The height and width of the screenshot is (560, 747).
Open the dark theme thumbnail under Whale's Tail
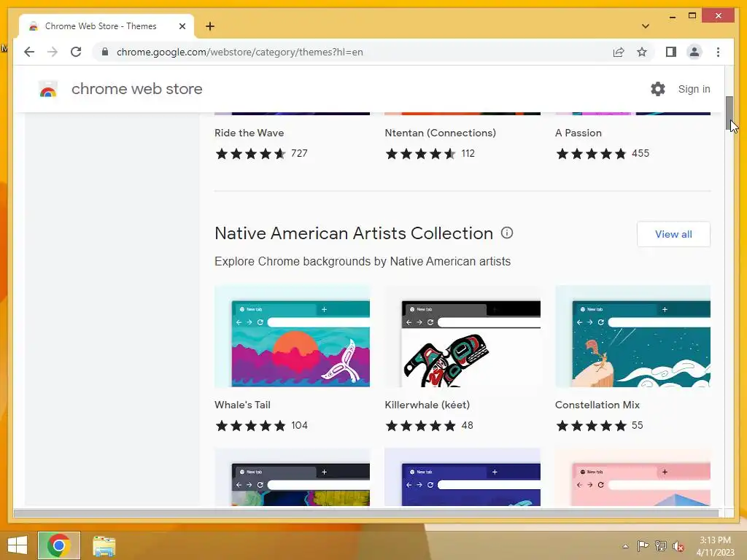tap(292, 477)
